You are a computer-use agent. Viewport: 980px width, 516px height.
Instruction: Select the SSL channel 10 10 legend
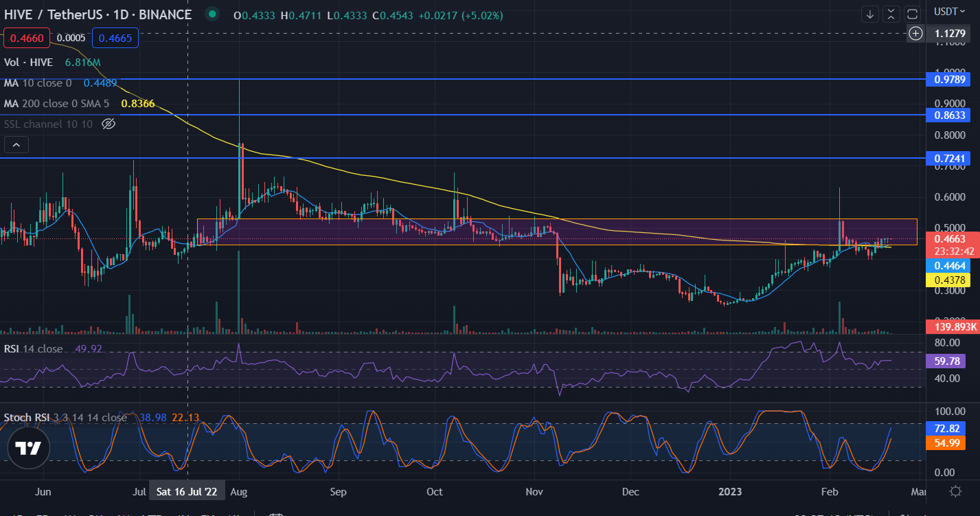click(49, 124)
